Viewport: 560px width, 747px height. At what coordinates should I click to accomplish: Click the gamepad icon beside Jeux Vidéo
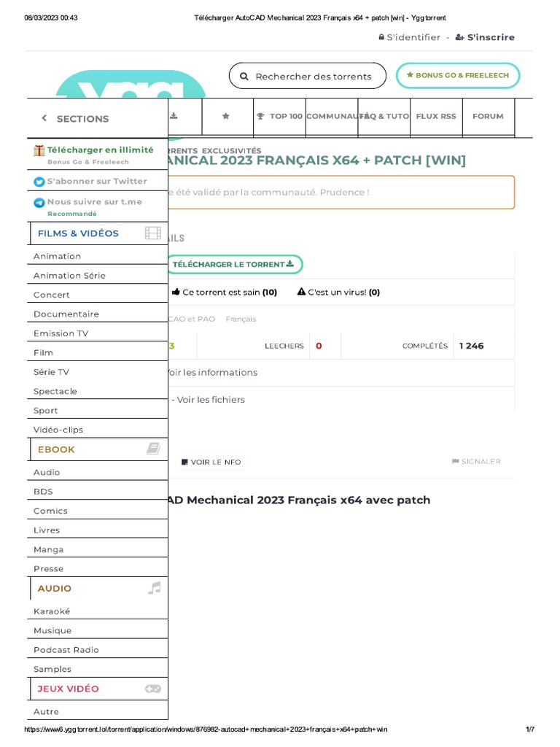(153, 689)
